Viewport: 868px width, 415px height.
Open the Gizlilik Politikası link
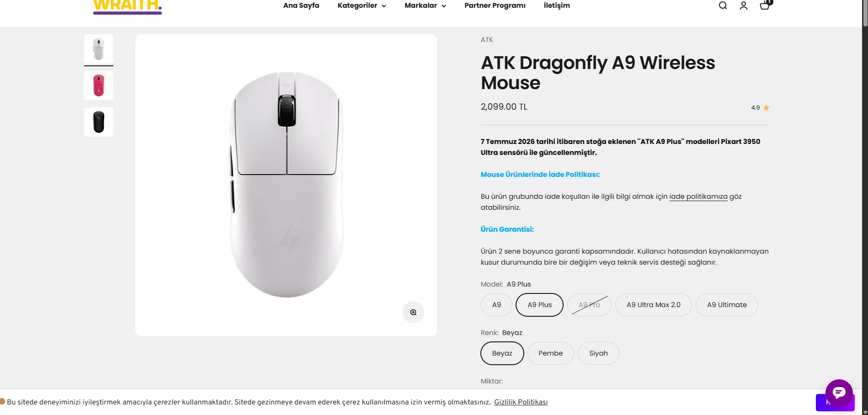click(x=521, y=402)
